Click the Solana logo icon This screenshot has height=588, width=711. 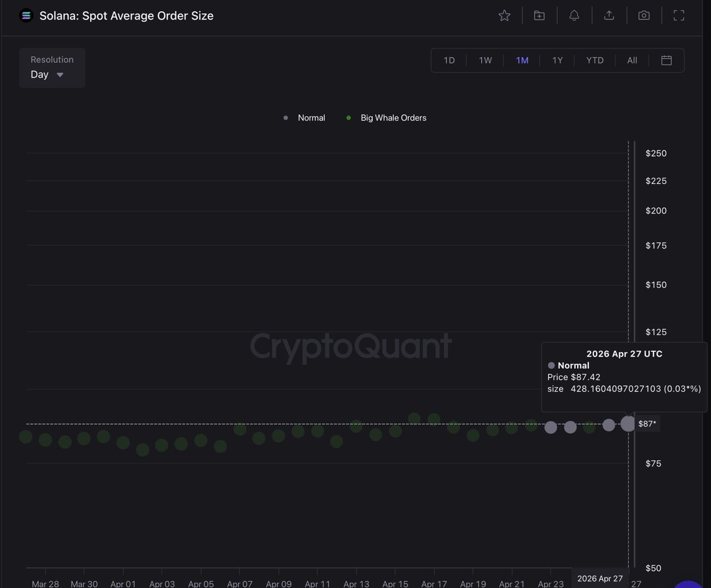[x=26, y=16]
